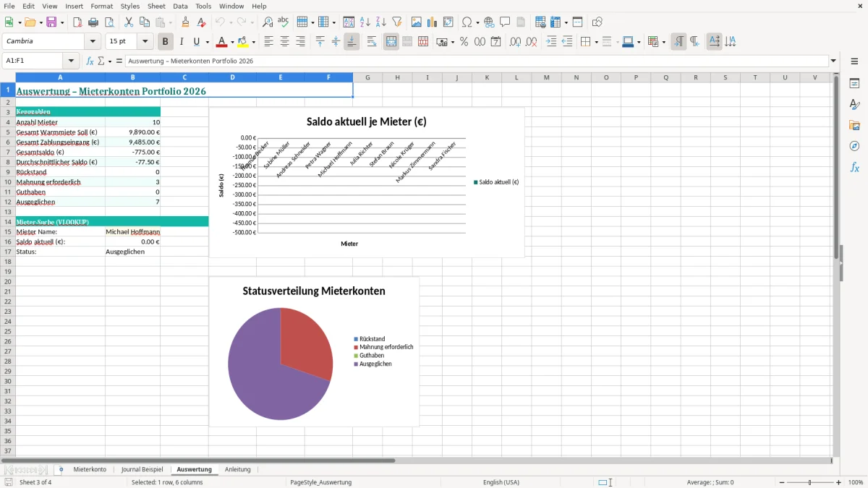This screenshot has height=488, width=868.
Task: Apply the red font color swatch
Action: (223, 42)
